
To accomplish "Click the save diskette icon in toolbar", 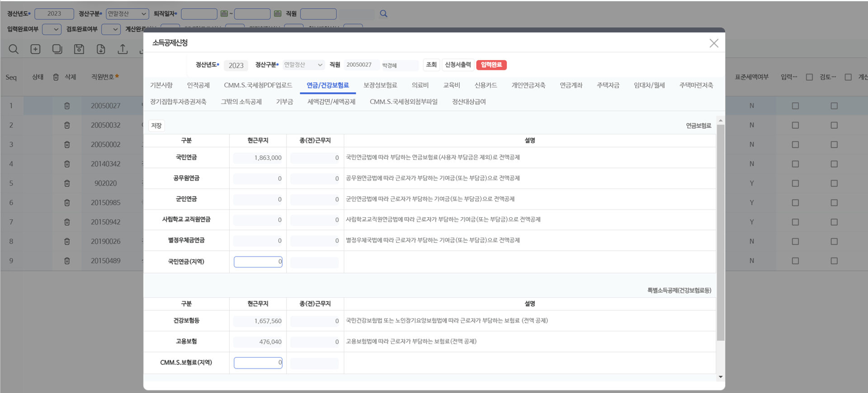I will click(79, 49).
